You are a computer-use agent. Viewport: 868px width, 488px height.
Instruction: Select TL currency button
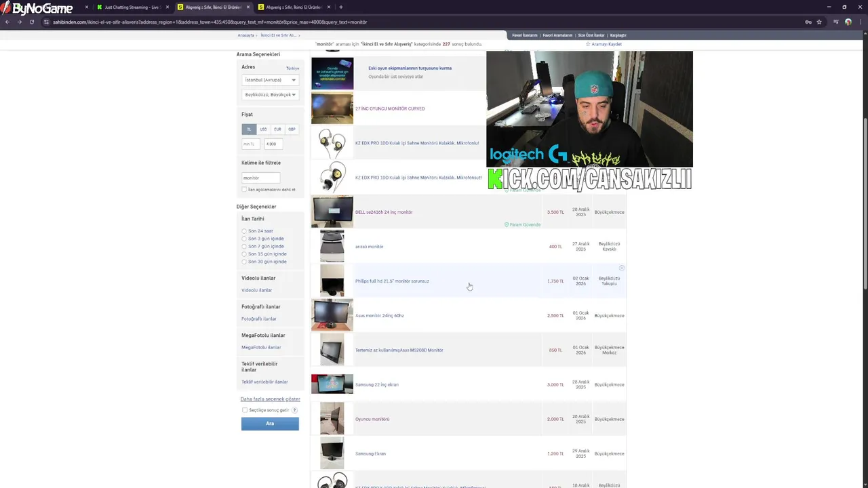(x=249, y=129)
